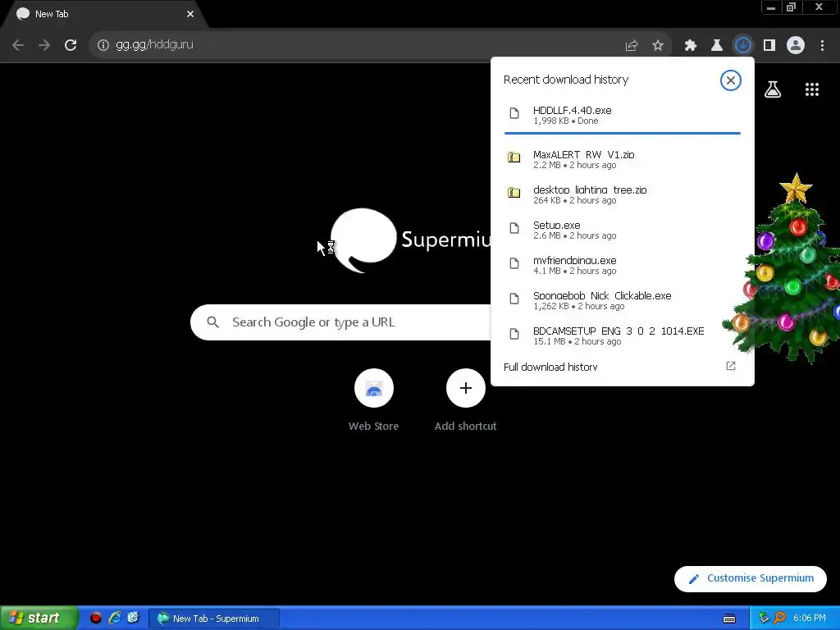Click the system tray clock 6:06 PM
Screen dimensions: 840x630
coord(809,619)
